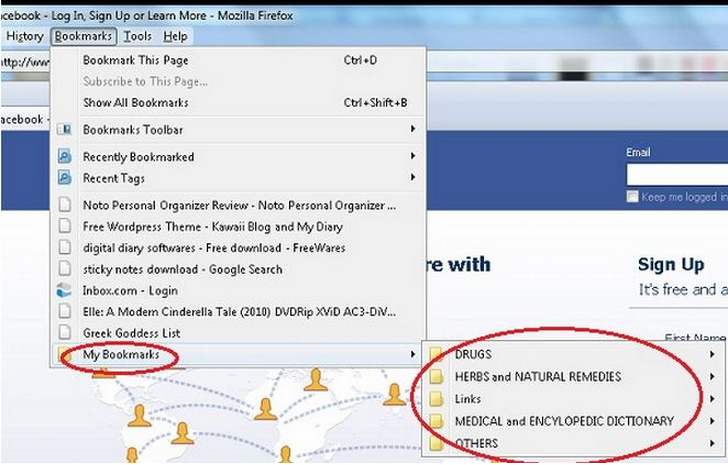Expand the Links folder arrow
The height and width of the screenshot is (465, 728).
(x=712, y=399)
